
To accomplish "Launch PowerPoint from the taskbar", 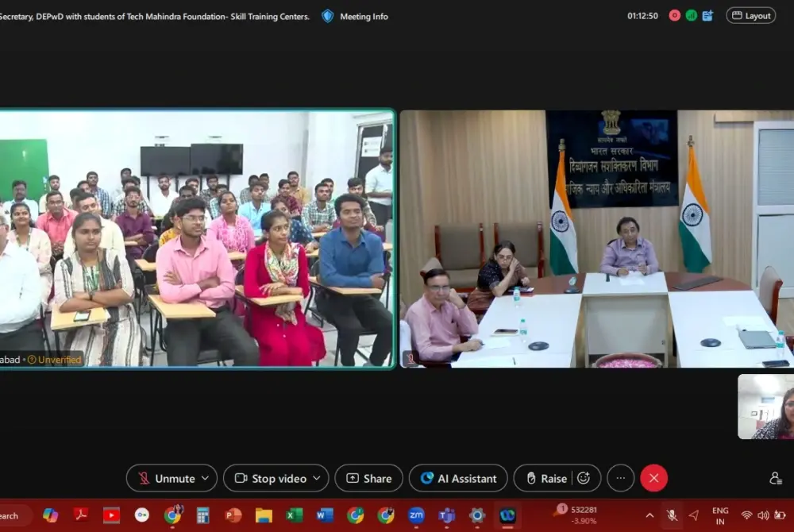I will [x=233, y=515].
